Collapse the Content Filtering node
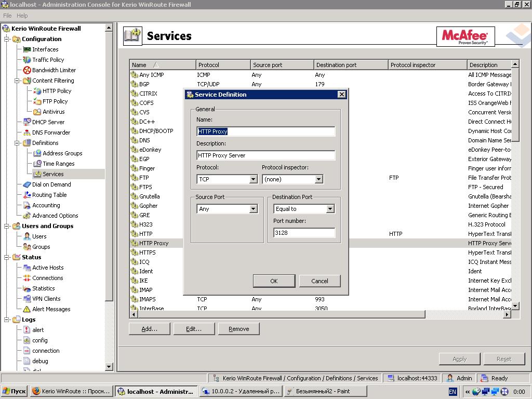The image size is (532, 399). coord(17,81)
